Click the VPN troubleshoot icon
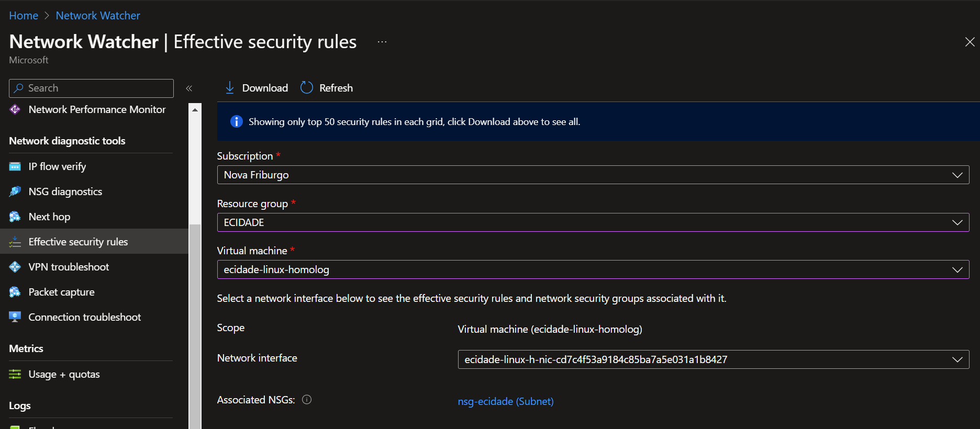The width and height of the screenshot is (980, 429). point(15,267)
